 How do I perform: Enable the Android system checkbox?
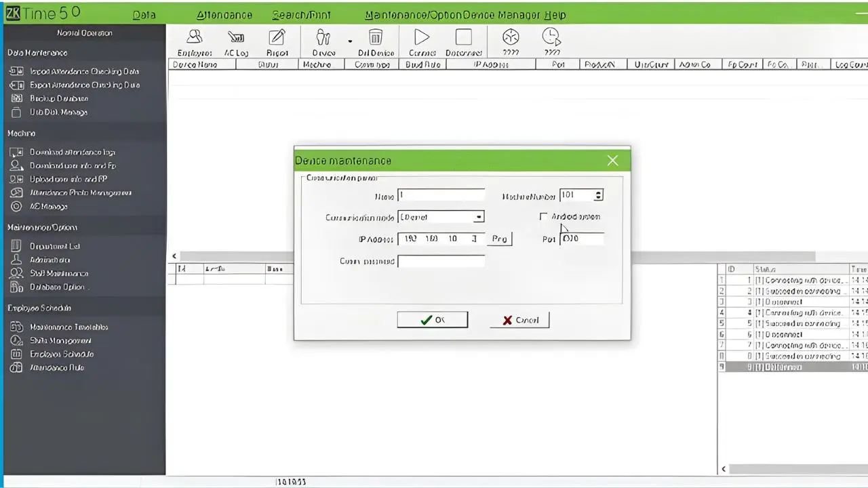pyautogui.click(x=543, y=216)
